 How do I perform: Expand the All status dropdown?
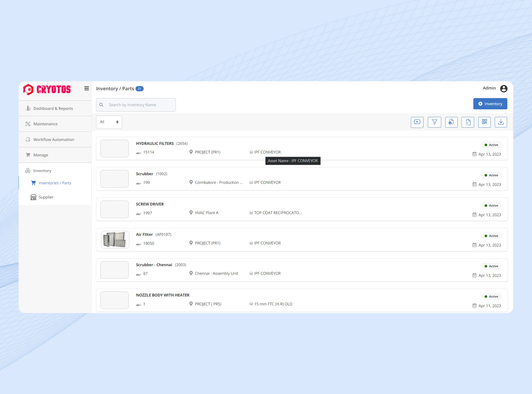coord(109,122)
